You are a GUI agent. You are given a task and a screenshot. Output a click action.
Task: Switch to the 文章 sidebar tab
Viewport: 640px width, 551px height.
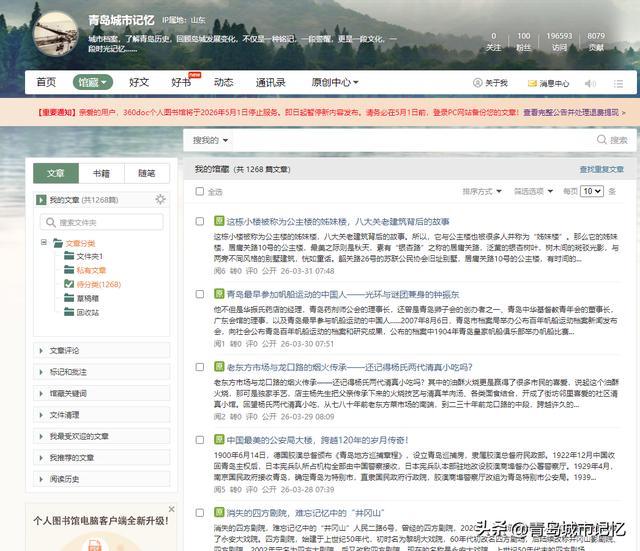point(56,173)
